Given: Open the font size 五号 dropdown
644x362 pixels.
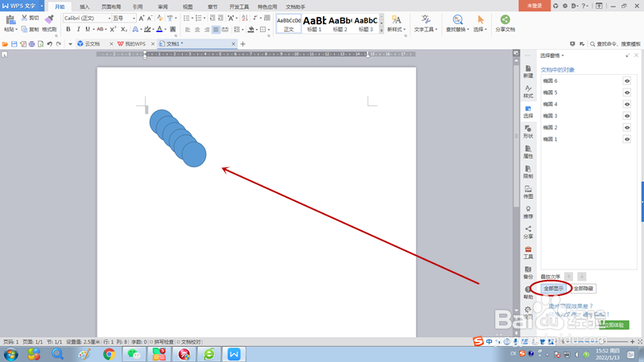Looking at the screenshot, I should [x=134, y=18].
